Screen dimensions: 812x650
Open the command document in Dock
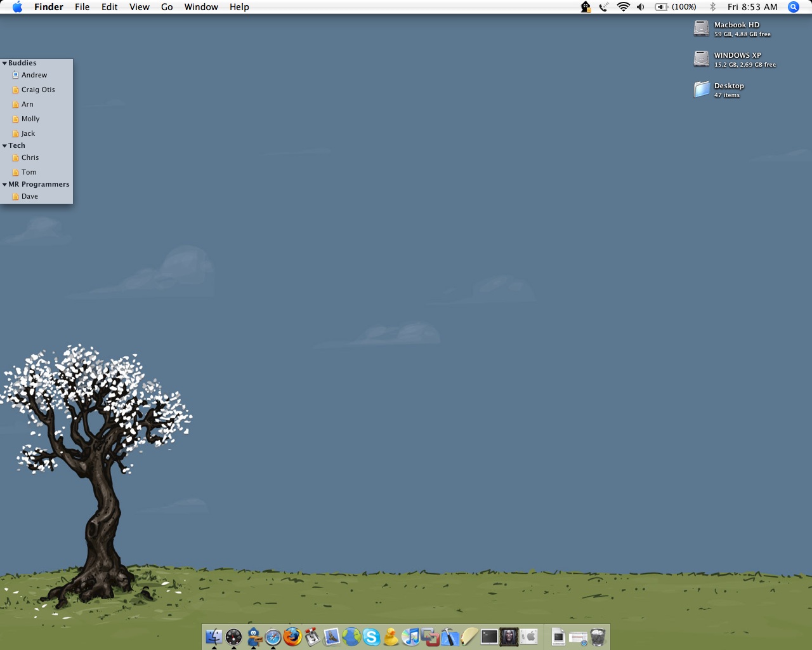point(558,636)
